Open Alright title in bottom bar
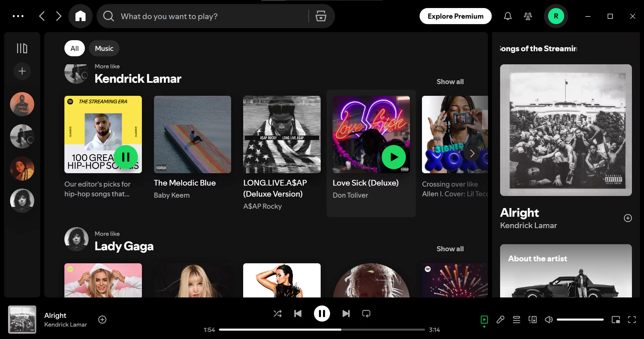Viewport: 644px width, 339px height. pos(55,316)
